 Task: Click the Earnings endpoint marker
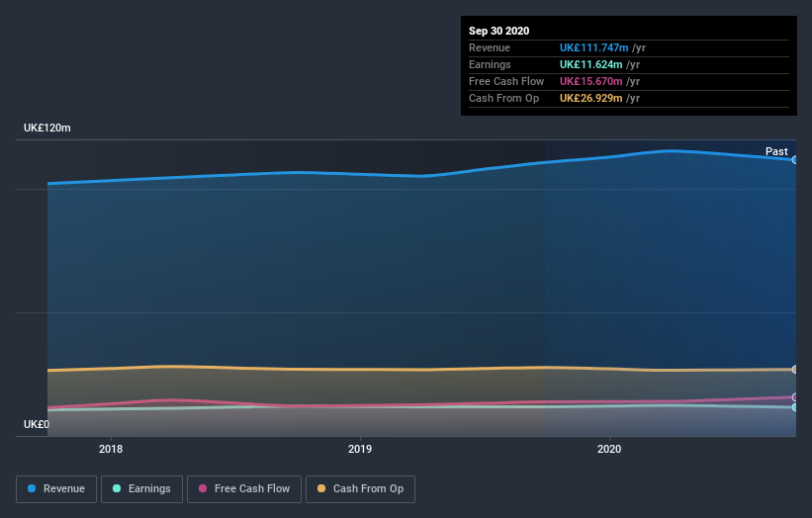point(795,407)
